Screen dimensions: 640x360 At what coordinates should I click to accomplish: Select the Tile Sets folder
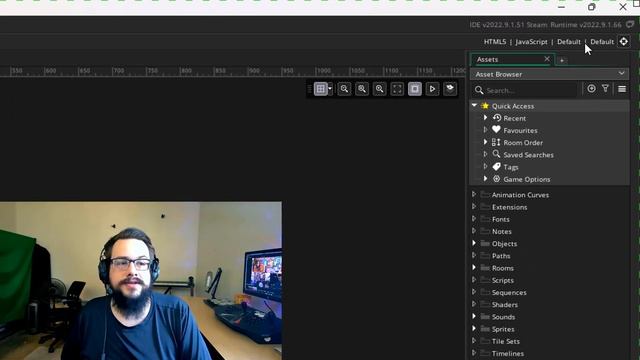[x=506, y=342]
